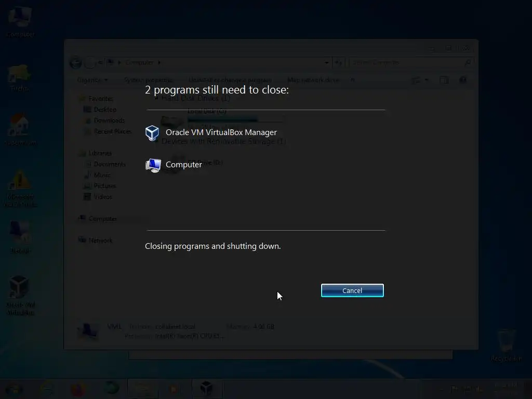Open Organize dropdown in Explorer window
This screenshot has height=399, width=532.
(x=92, y=80)
